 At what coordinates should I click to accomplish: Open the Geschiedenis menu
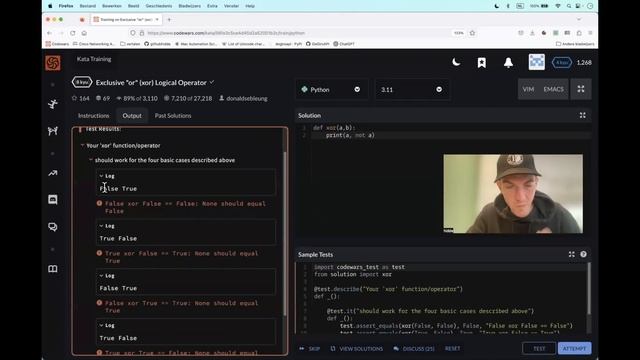pyautogui.click(x=159, y=6)
